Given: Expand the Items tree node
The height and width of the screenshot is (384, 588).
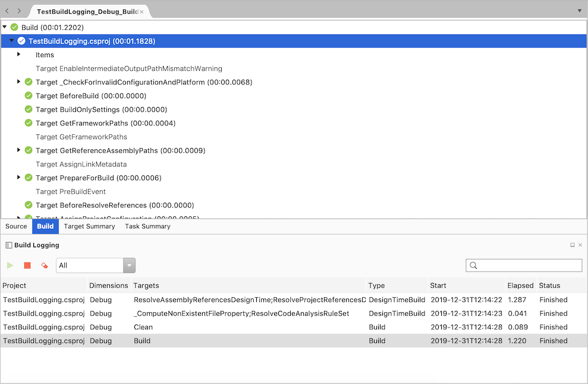Looking at the screenshot, I should 18,54.
